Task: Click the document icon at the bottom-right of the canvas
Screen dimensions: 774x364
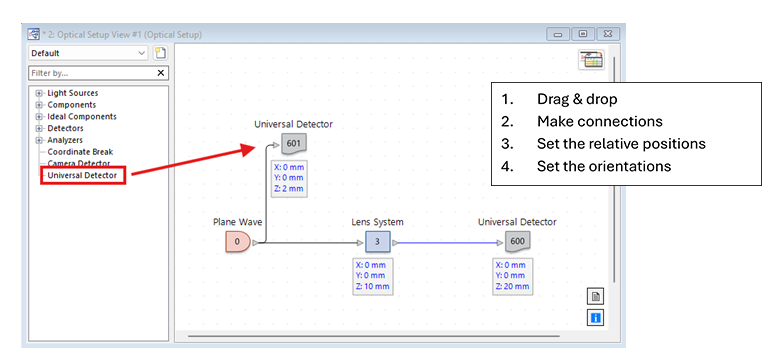Action: (x=596, y=297)
